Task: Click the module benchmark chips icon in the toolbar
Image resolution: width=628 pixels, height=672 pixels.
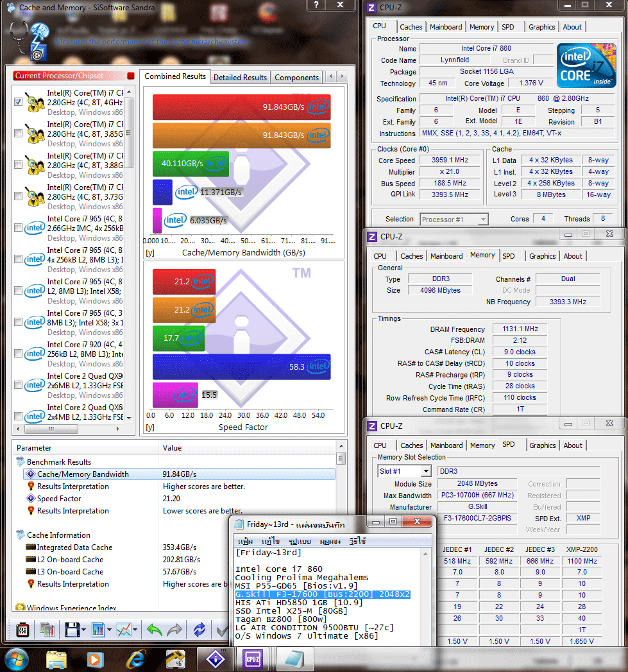Action: (x=47, y=630)
